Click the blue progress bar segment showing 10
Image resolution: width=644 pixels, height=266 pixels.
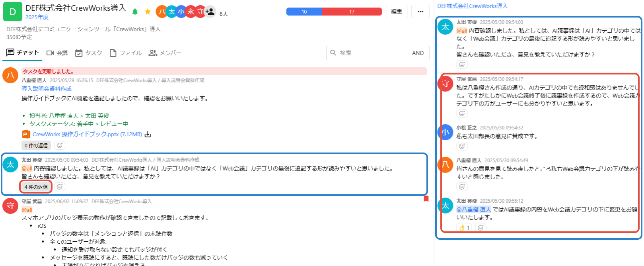[x=304, y=12]
